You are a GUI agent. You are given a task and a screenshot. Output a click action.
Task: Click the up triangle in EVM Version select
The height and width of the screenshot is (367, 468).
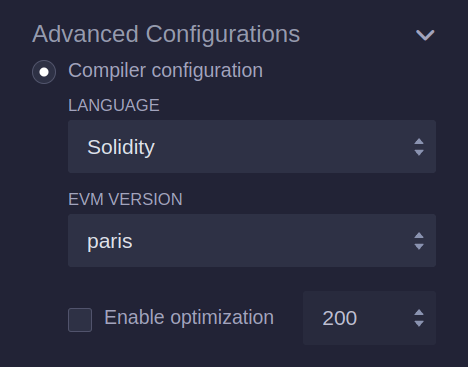point(419,235)
